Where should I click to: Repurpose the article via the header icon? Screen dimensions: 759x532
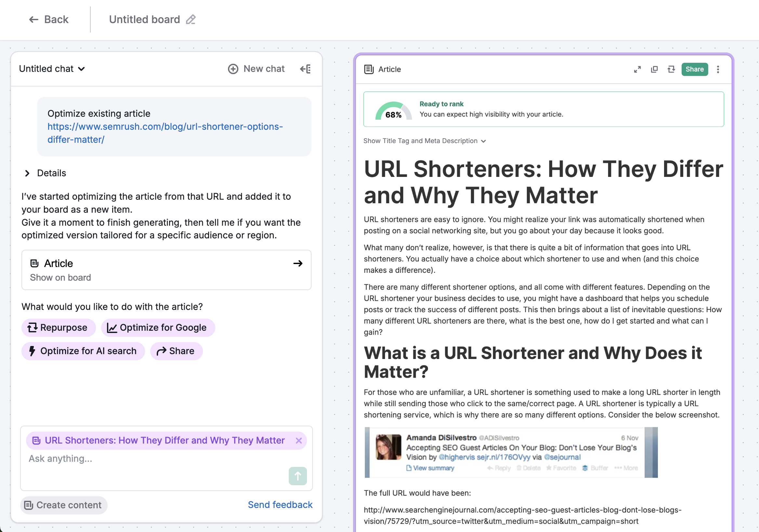671,70
